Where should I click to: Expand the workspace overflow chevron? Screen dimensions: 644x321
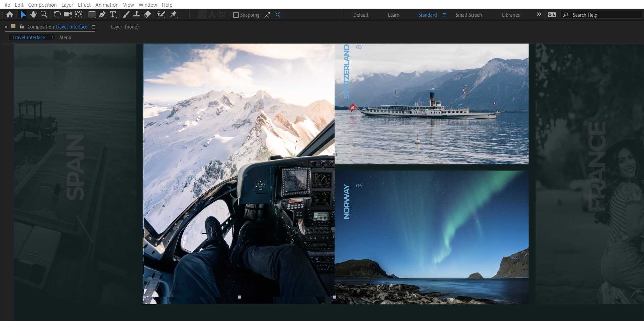click(x=539, y=14)
